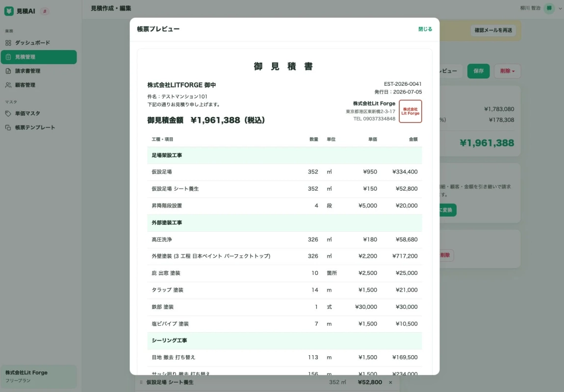Open the 単価マスタ tag icon
The width and height of the screenshot is (564, 392).
pos(8,114)
